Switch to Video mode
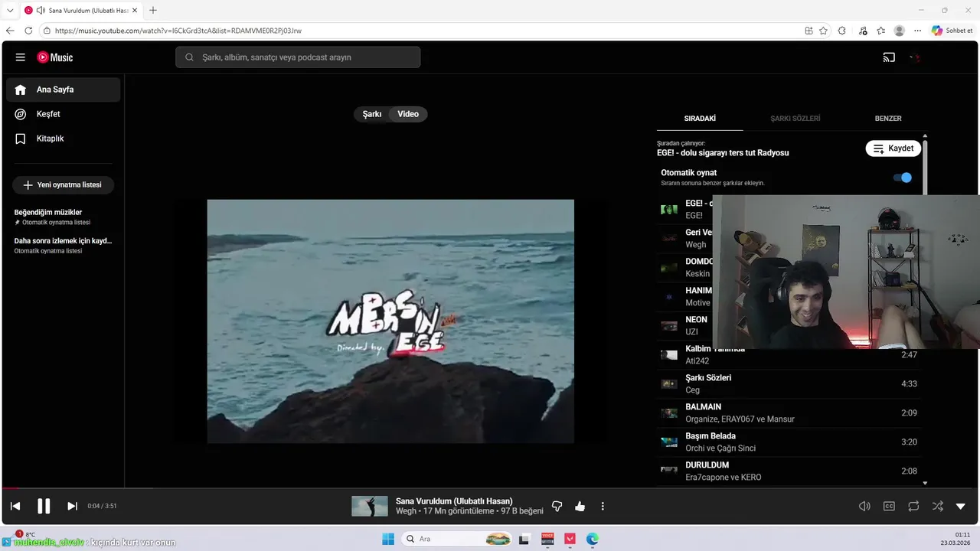 pyautogui.click(x=408, y=114)
